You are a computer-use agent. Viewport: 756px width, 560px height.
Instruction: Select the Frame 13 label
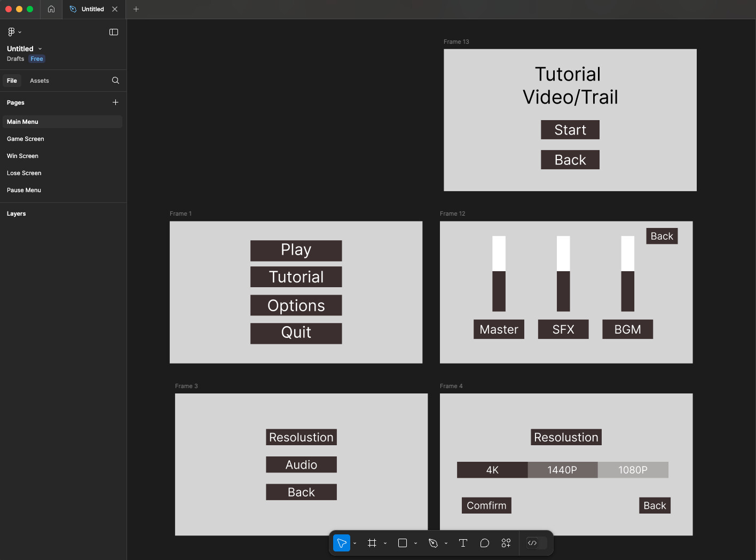[x=456, y=42]
